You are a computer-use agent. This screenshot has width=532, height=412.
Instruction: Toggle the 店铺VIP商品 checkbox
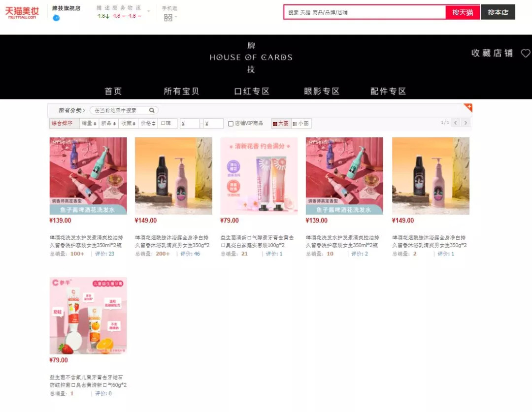[231, 124]
